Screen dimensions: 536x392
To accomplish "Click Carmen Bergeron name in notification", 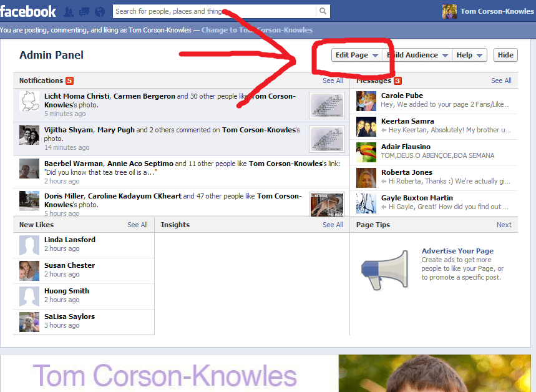I will [x=144, y=96].
